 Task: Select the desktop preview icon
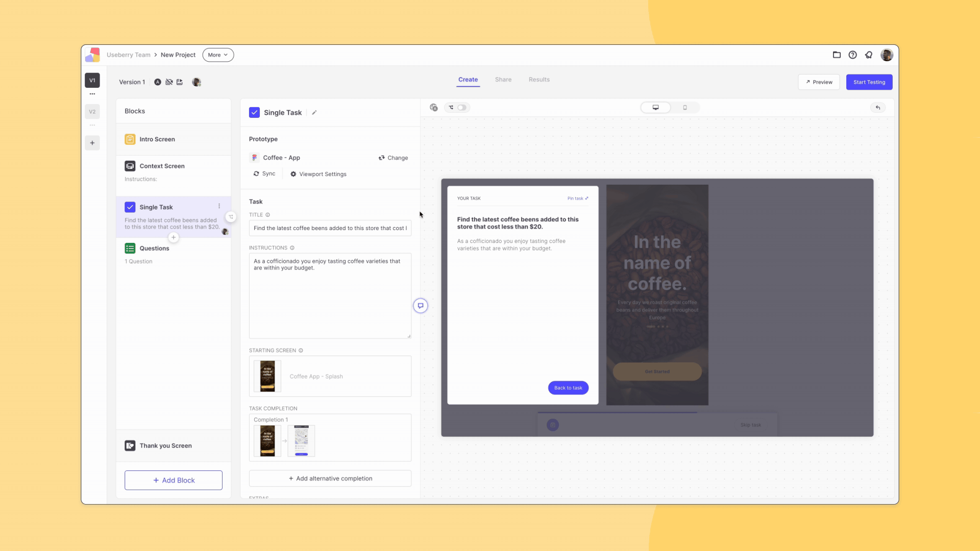[655, 107]
